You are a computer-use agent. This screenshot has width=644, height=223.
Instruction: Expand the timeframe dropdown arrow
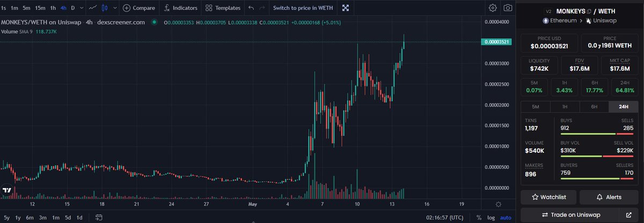(82, 8)
